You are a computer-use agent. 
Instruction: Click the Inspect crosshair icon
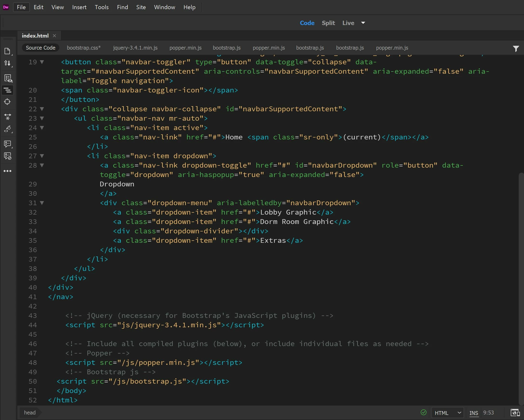(7, 102)
